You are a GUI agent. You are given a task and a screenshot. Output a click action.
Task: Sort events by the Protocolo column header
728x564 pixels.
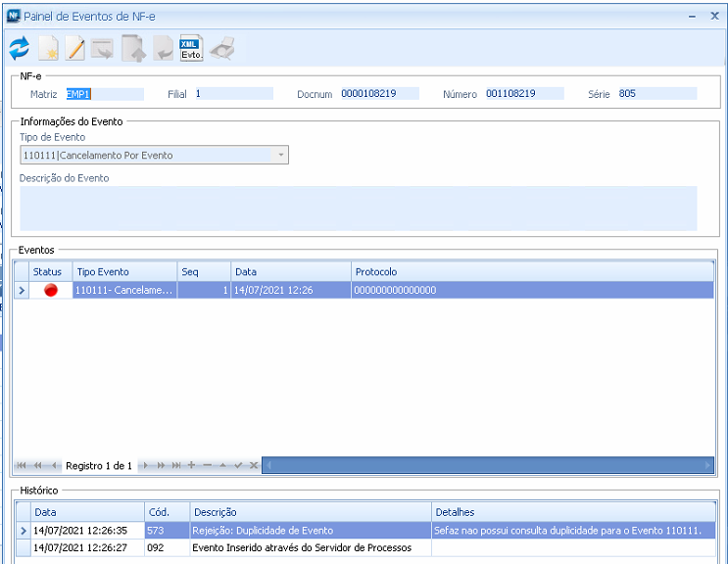[x=375, y=271]
